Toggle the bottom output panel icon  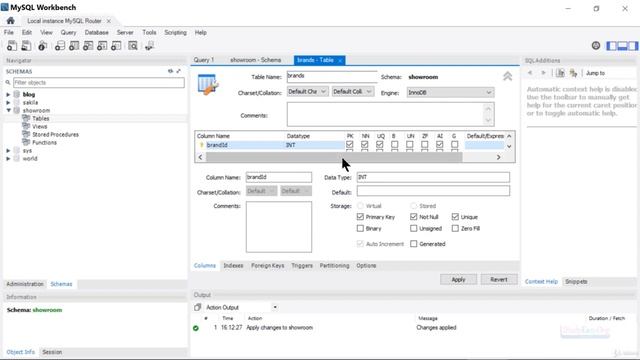point(622,46)
